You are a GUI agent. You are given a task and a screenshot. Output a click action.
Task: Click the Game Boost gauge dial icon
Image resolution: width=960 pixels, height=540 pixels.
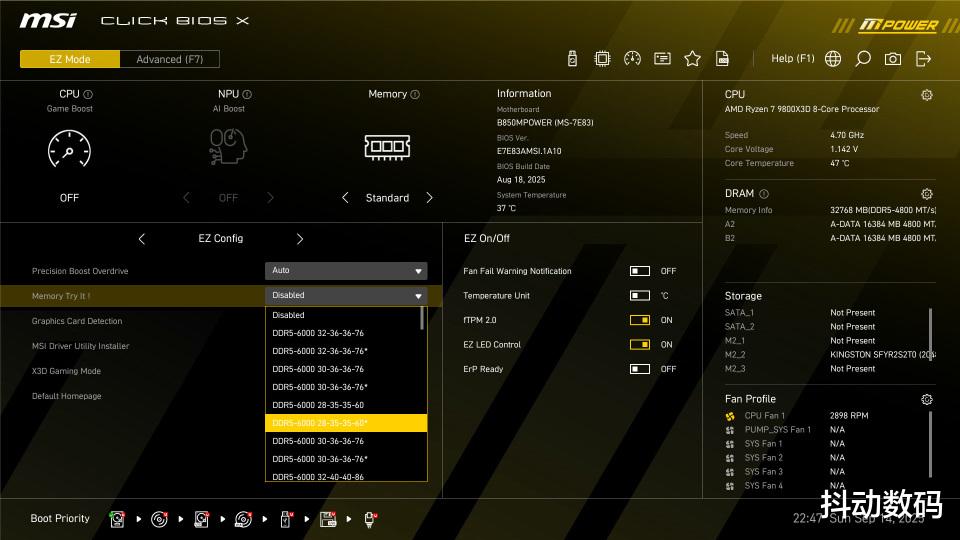coord(69,149)
